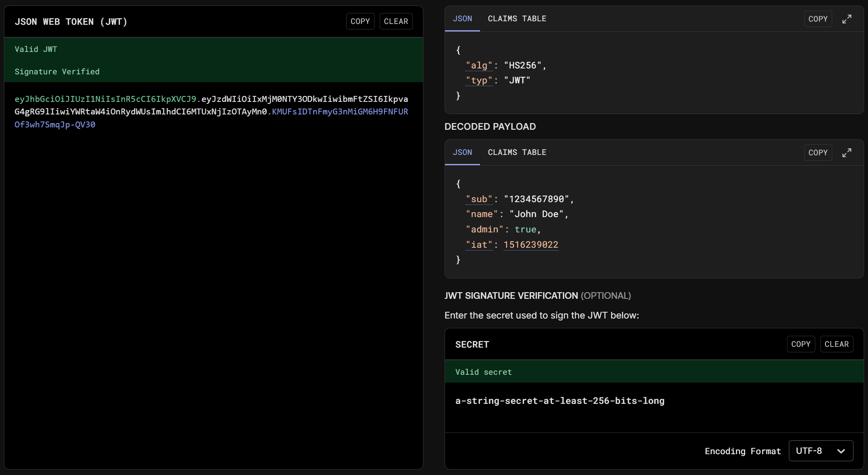The image size is (868, 475).
Task: Copy the decoded header JSON
Action: 818,19
